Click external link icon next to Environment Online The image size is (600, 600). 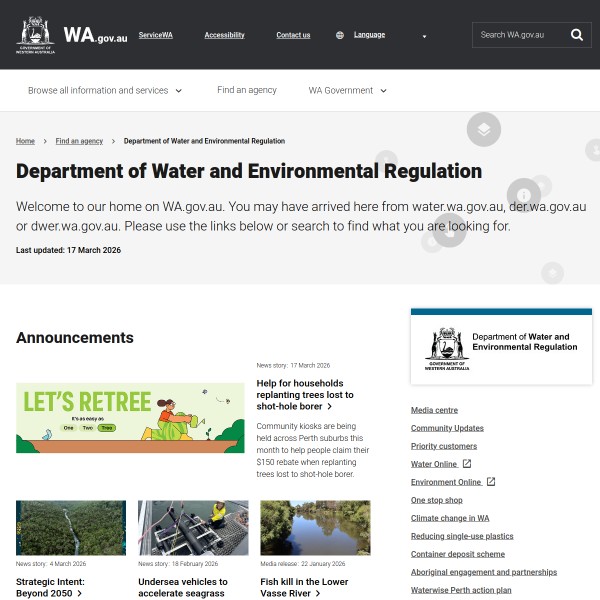(491, 482)
